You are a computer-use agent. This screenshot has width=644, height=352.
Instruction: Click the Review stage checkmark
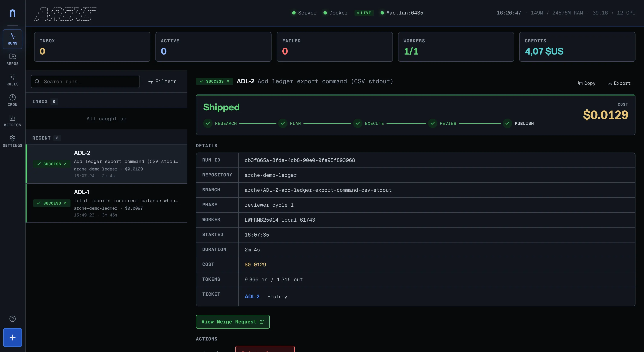[433, 123]
